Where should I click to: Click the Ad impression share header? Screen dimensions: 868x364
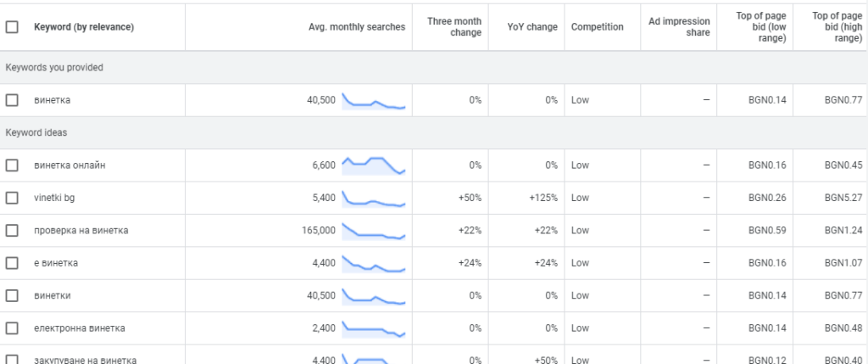pyautogui.click(x=679, y=27)
